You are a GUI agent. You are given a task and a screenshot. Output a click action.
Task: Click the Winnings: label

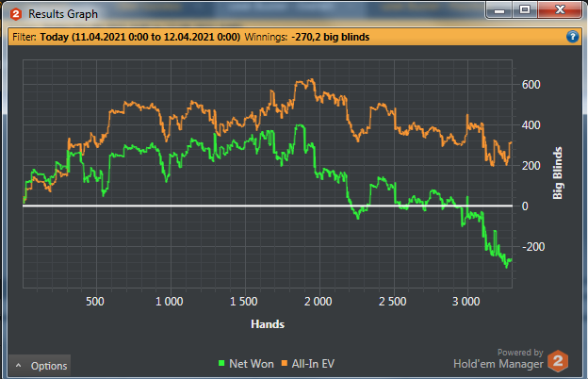[x=266, y=37]
